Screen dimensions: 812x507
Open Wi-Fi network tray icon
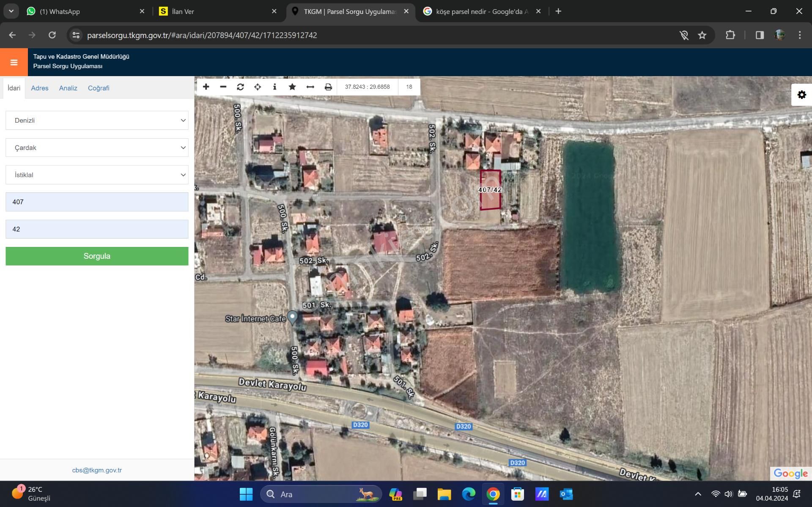pos(715,494)
